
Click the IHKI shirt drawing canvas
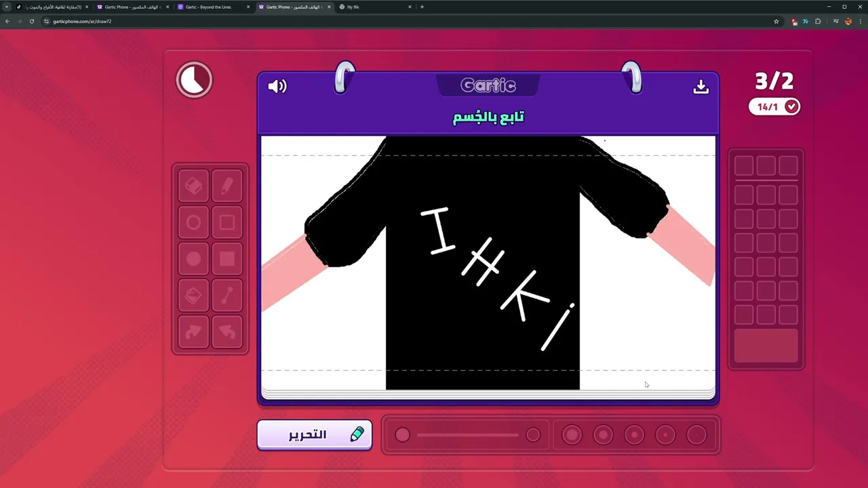pyautogui.click(x=488, y=263)
